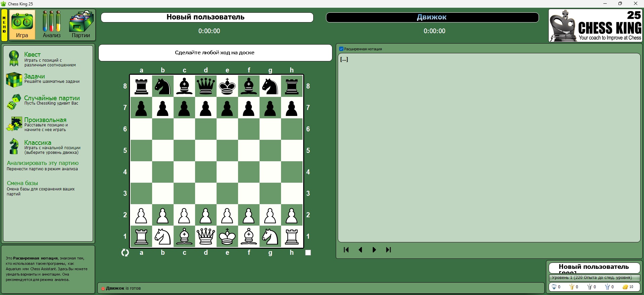The image size is (644, 295).
Task: Click the Смена базы link
Action: [22, 183]
